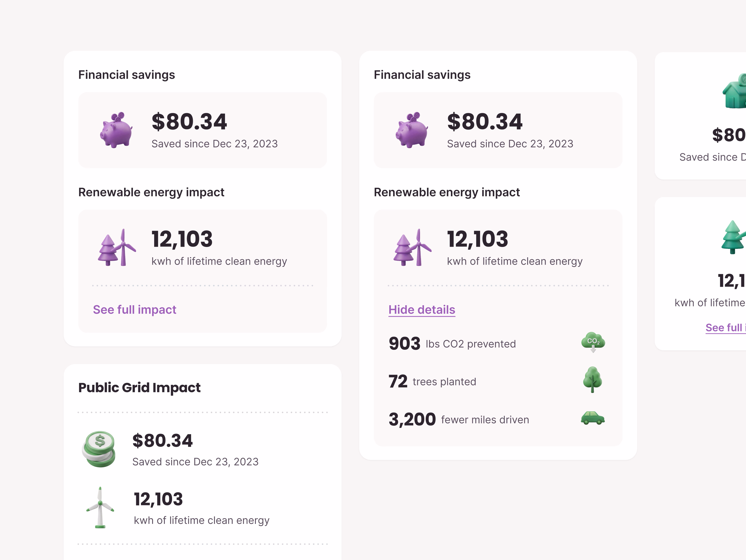Image resolution: width=746 pixels, height=560 pixels.
Task: Click Financial savings heading in left card
Action: tap(126, 75)
